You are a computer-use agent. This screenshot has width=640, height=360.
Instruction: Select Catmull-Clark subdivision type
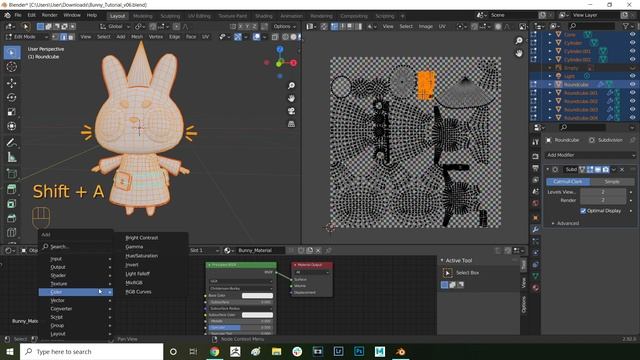click(568, 182)
